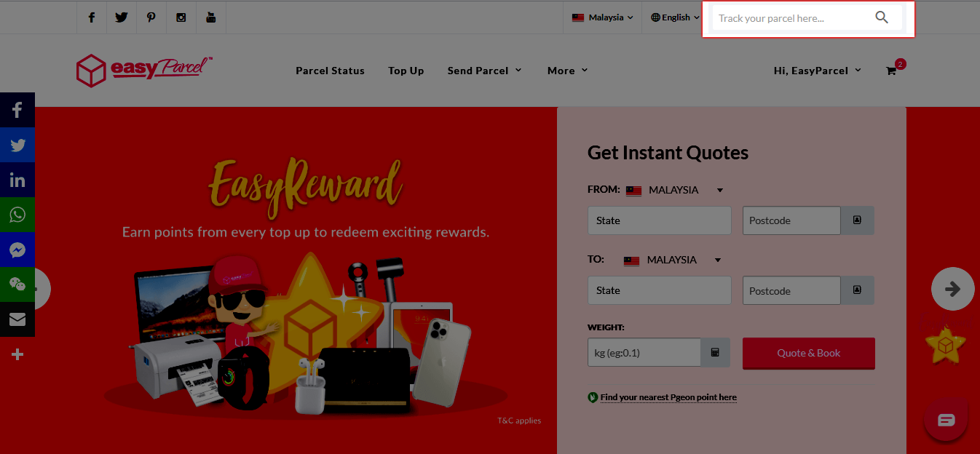
Task: Click the Quote & Book button
Action: [808, 352]
